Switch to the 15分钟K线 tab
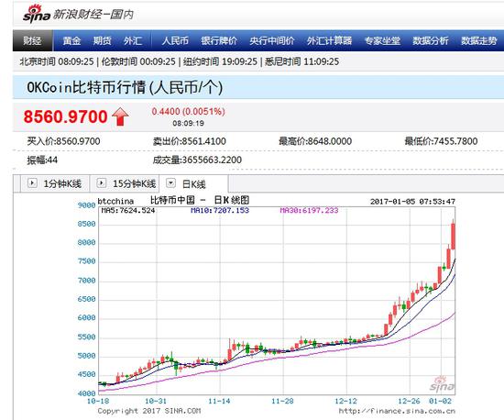Screen dimensions: 504x420 pos(125,183)
